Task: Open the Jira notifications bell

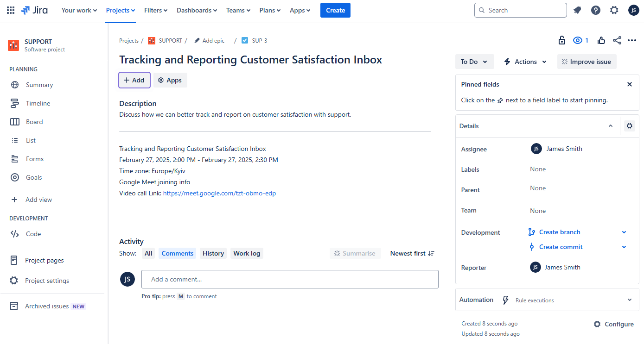Action: pos(577,10)
